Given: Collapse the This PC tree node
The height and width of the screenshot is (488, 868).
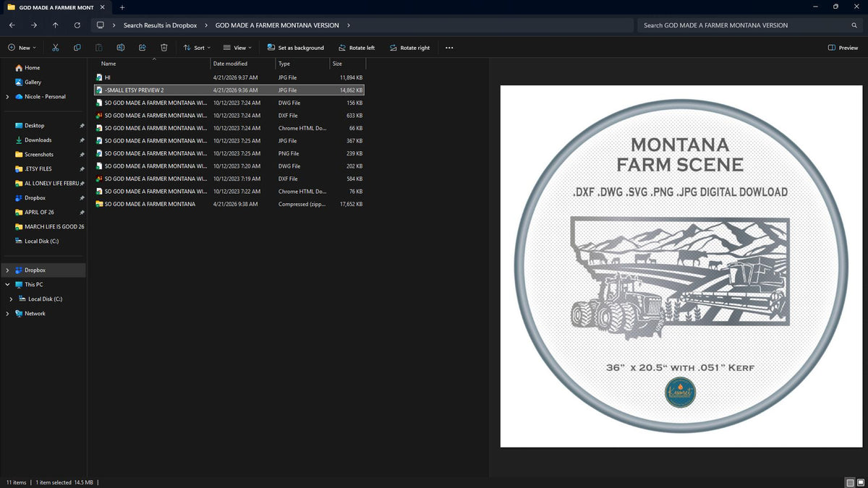Looking at the screenshot, I should pos(7,285).
